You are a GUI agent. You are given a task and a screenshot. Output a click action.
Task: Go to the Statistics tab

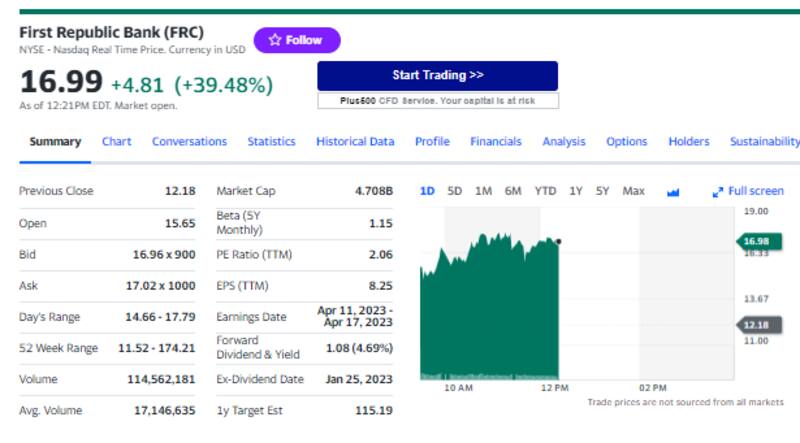[271, 142]
